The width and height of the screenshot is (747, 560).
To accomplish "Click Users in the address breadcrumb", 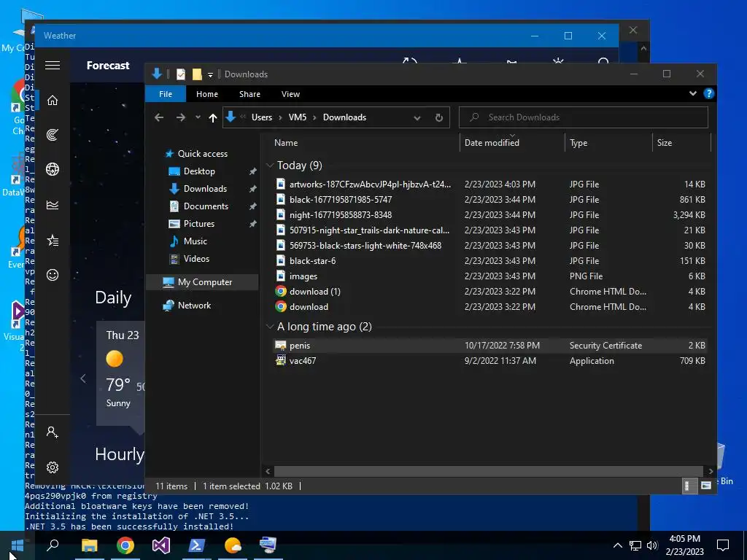I will click(x=262, y=117).
